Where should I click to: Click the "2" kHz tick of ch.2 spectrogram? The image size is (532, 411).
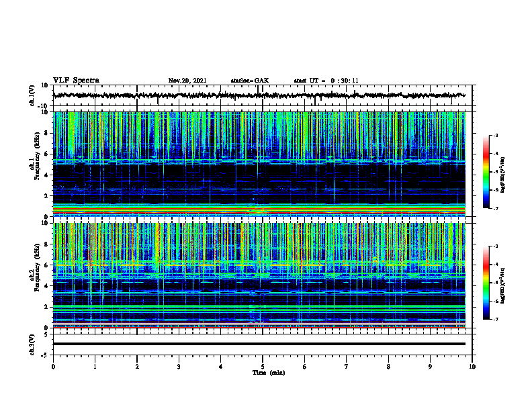click(x=46, y=307)
